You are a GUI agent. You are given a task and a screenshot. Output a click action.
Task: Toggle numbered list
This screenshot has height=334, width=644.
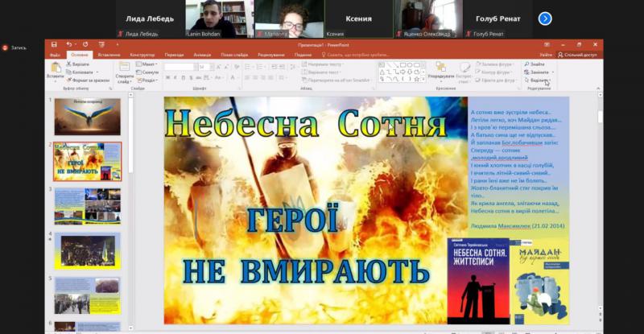261,67
